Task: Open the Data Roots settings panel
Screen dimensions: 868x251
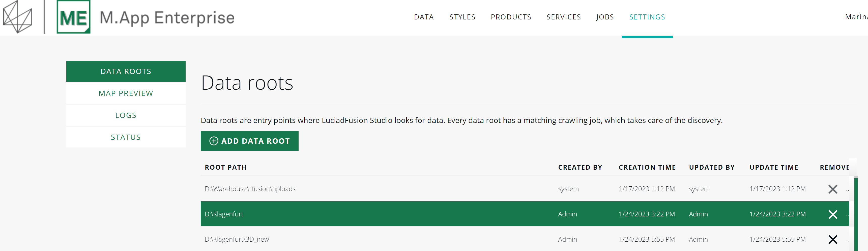Action: point(126,71)
